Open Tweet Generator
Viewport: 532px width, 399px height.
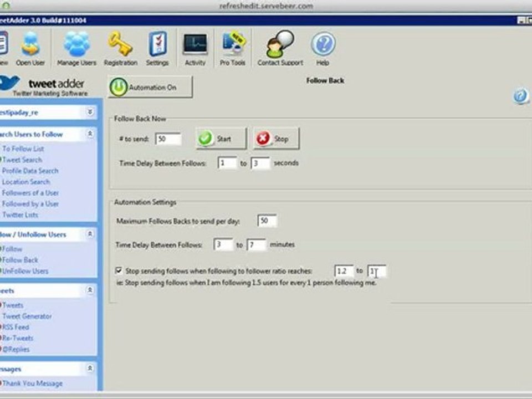(x=27, y=316)
